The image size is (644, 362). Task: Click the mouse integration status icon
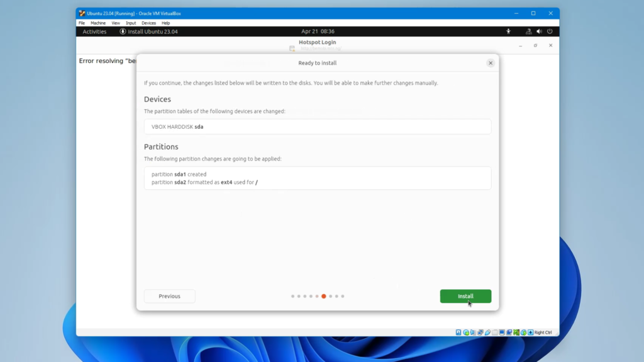[x=523, y=332]
